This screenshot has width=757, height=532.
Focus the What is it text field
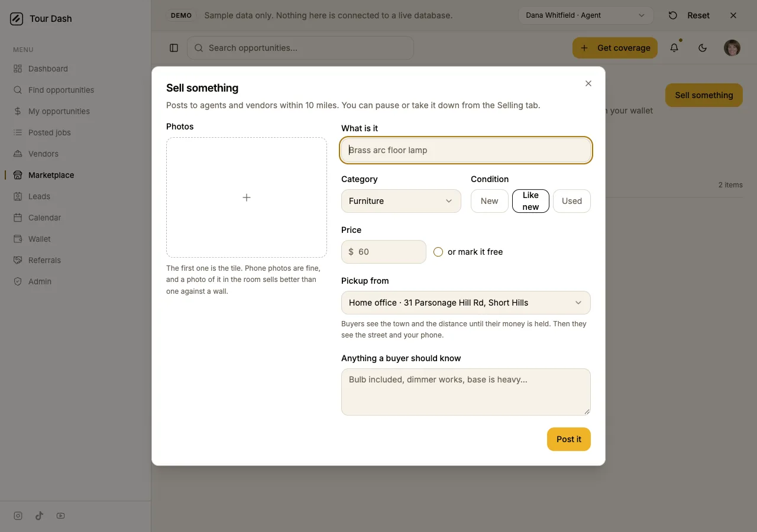466,150
